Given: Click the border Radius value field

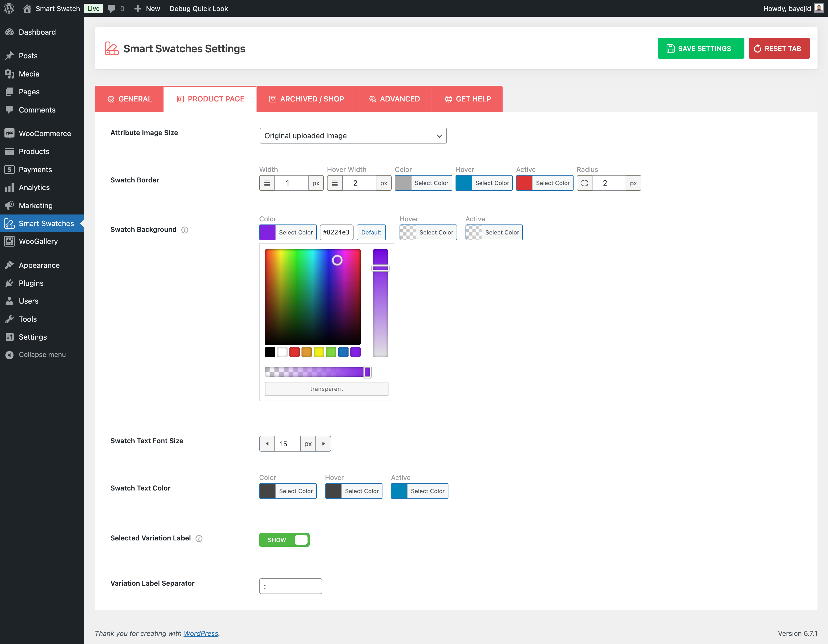Looking at the screenshot, I should pyautogui.click(x=609, y=183).
